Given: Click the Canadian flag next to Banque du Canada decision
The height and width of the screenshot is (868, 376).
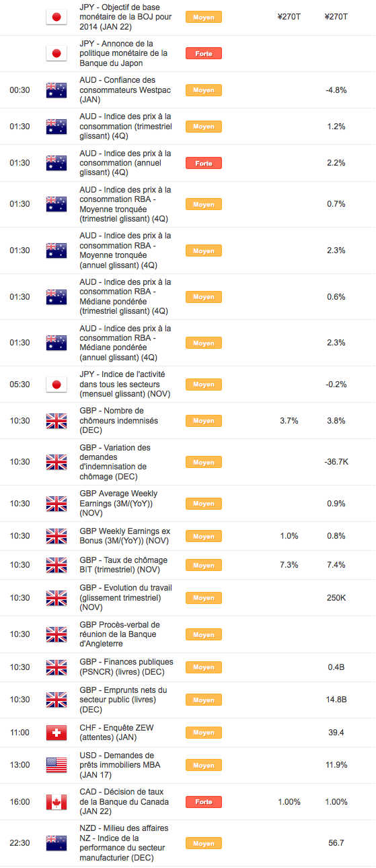Looking at the screenshot, I should click(x=56, y=802).
